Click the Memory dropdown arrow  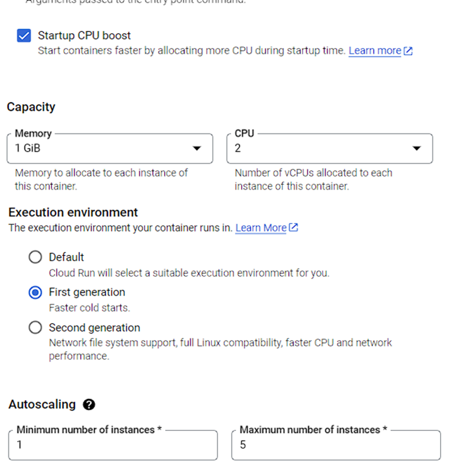pos(197,148)
